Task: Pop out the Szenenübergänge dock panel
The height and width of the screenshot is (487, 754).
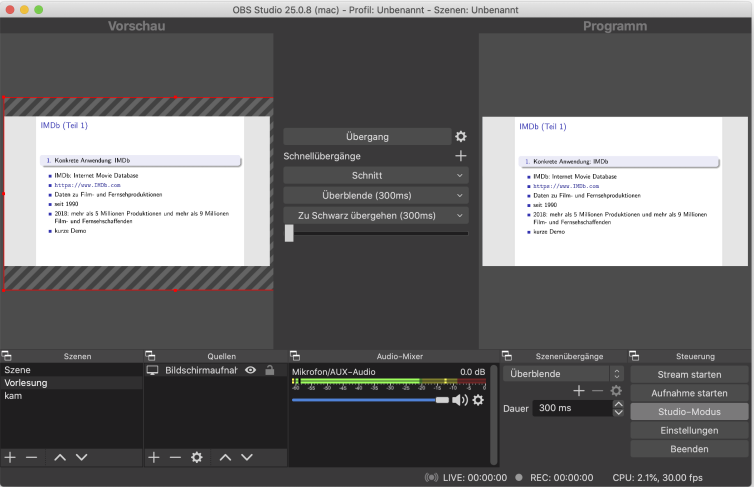Action: pos(507,356)
